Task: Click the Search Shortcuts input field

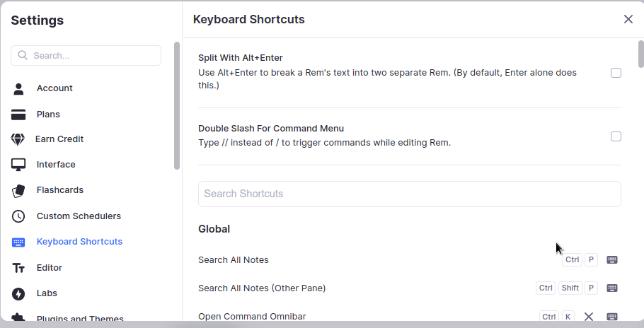Action: pos(409,194)
